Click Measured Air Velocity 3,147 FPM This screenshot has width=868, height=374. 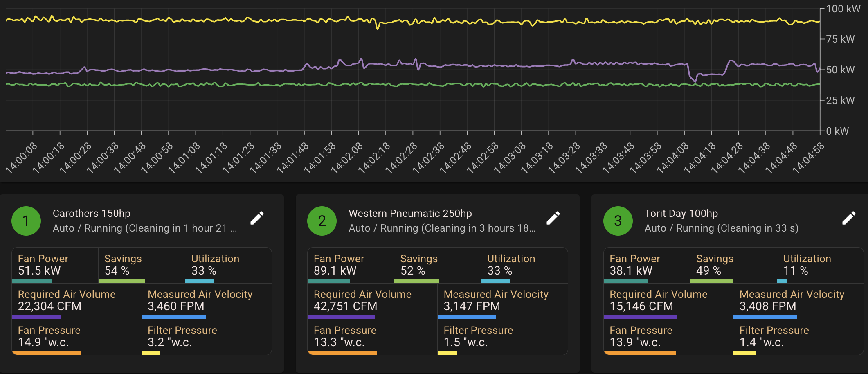tap(502, 301)
